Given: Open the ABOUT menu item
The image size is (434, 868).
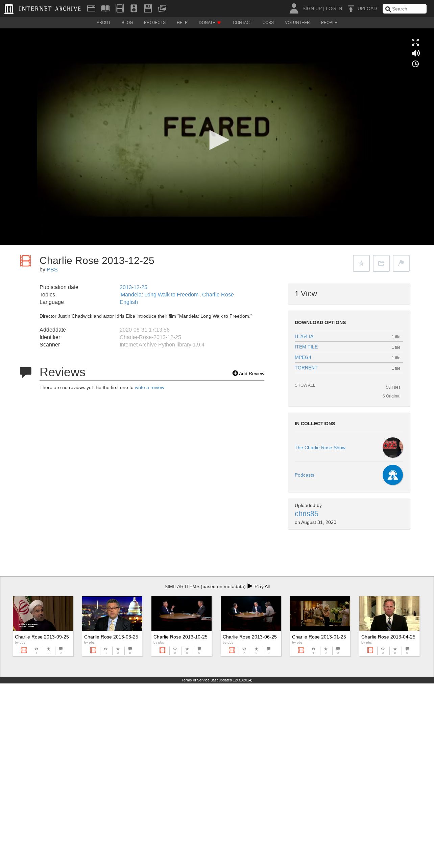Looking at the screenshot, I should coord(103,23).
